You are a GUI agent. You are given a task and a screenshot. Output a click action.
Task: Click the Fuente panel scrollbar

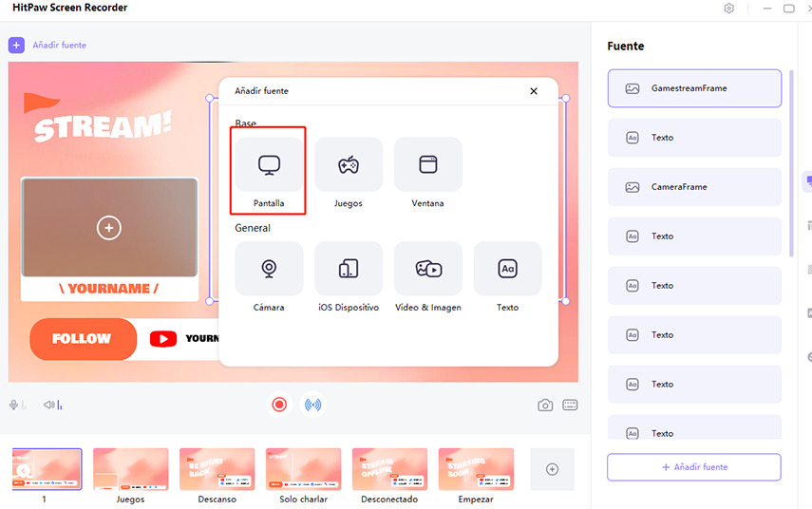tap(791, 163)
